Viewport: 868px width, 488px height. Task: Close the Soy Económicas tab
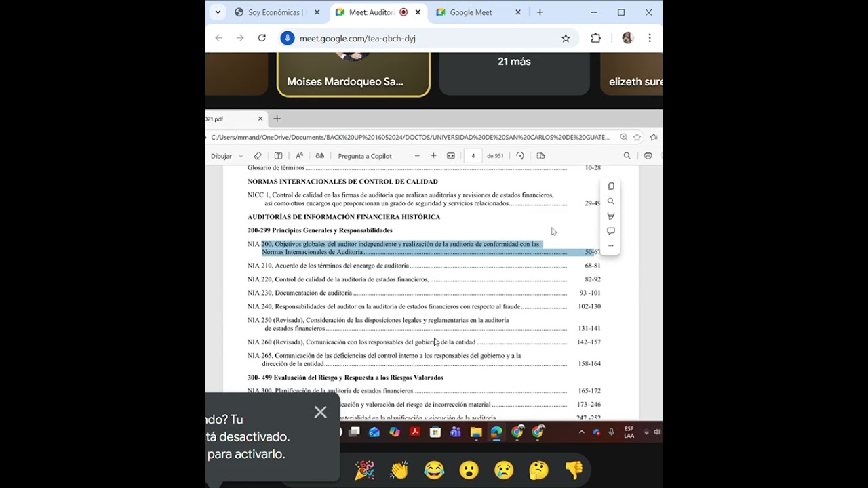pyautogui.click(x=317, y=12)
